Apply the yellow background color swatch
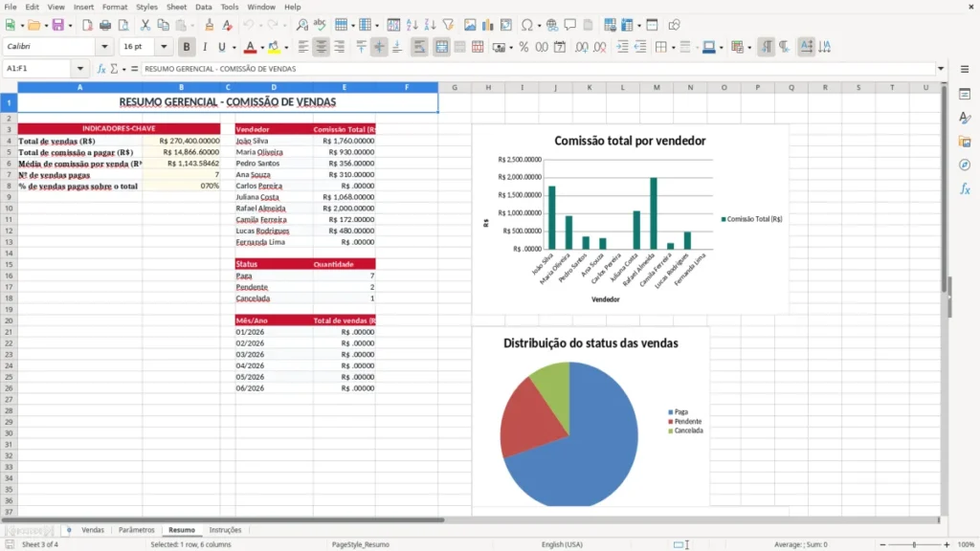Viewport: 980px width, 551px height. click(x=274, y=47)
